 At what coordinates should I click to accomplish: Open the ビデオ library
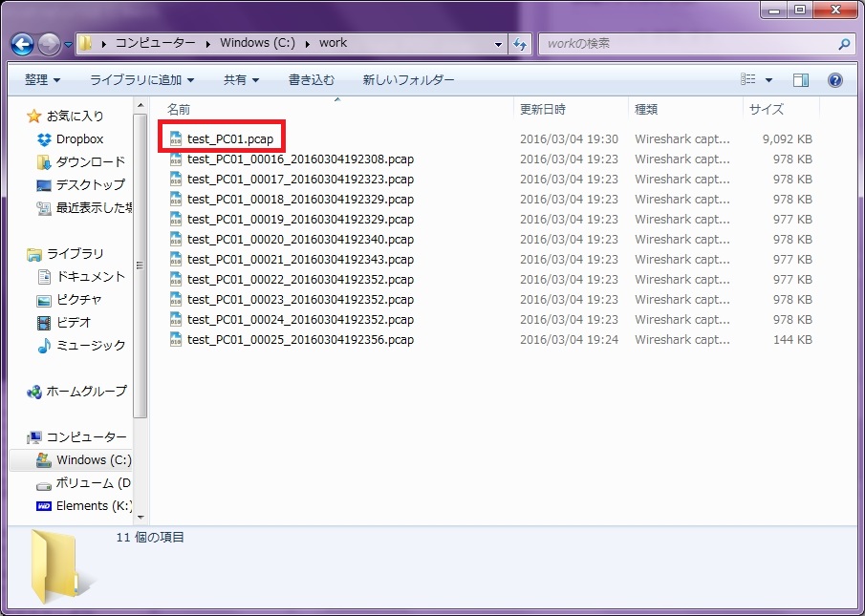74,323
